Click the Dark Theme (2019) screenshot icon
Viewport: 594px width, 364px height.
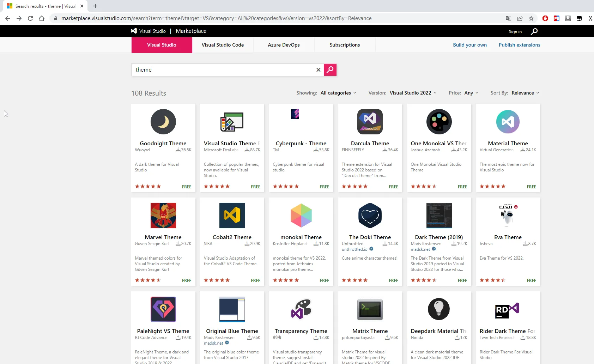439,216
